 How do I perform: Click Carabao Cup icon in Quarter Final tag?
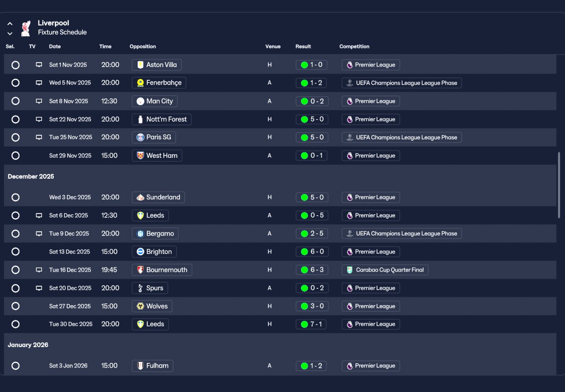[x=350, y=270]
